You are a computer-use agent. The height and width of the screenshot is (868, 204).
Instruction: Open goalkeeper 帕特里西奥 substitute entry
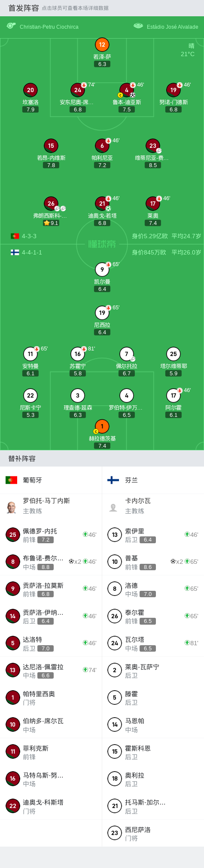[x=51, y=697]
